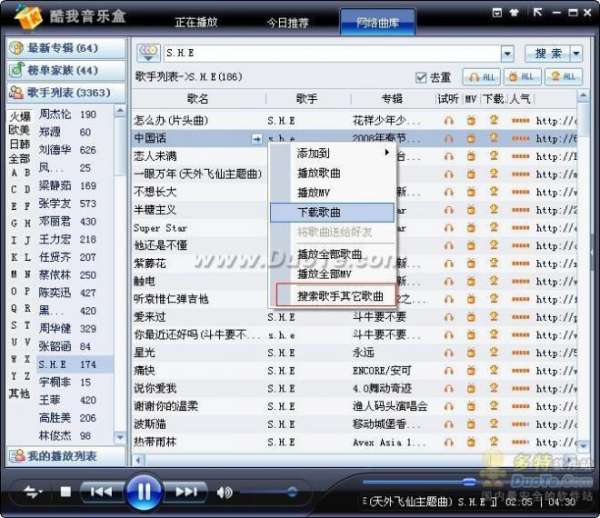The image size is (600, 518).
Task: Click song list scroll up arrow
Action: pos(583,96)
